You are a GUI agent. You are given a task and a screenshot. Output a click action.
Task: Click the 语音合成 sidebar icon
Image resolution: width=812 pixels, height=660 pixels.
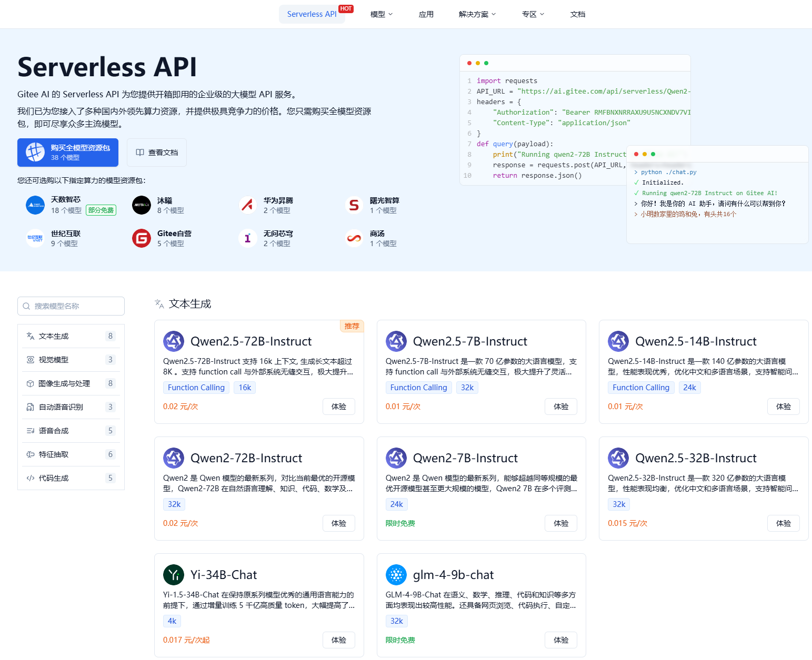31,431
